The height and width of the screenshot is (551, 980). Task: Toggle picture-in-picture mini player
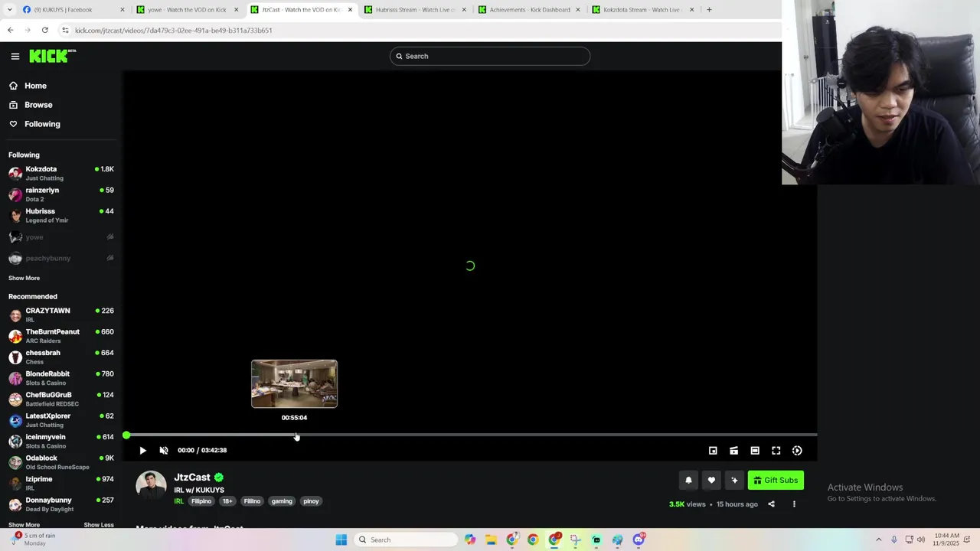coord(713,451)
